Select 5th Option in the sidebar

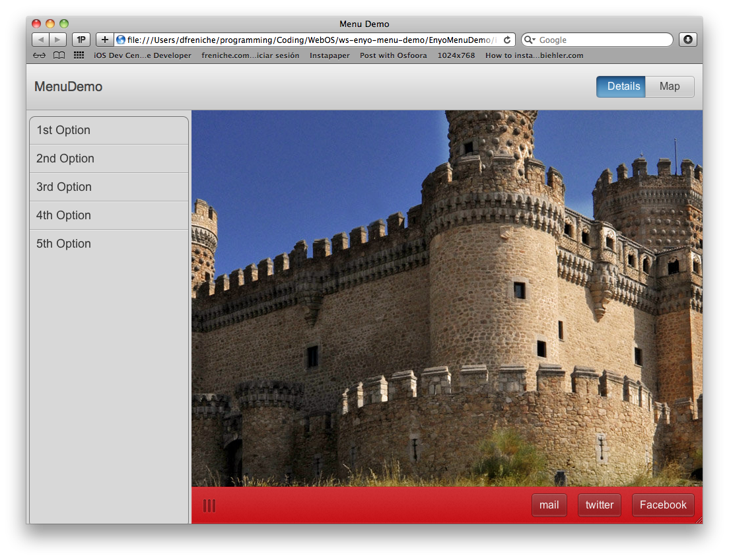[109, 244]
